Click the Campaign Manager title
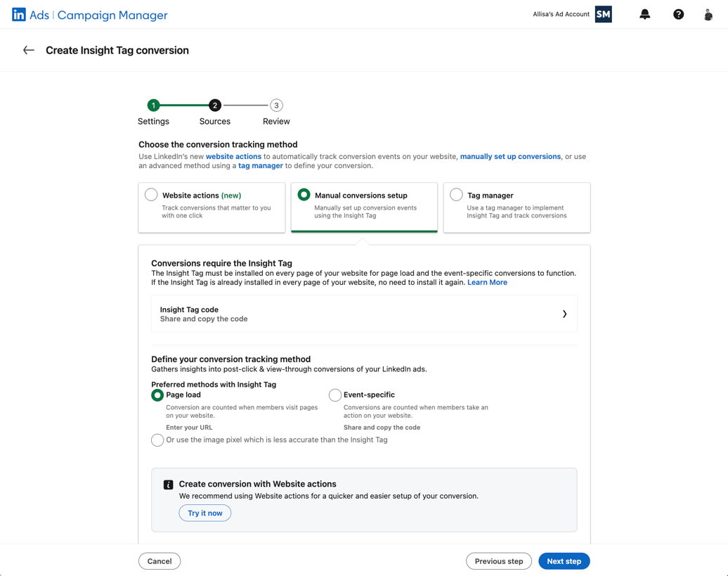728x576 pixels. coord(112,15)
